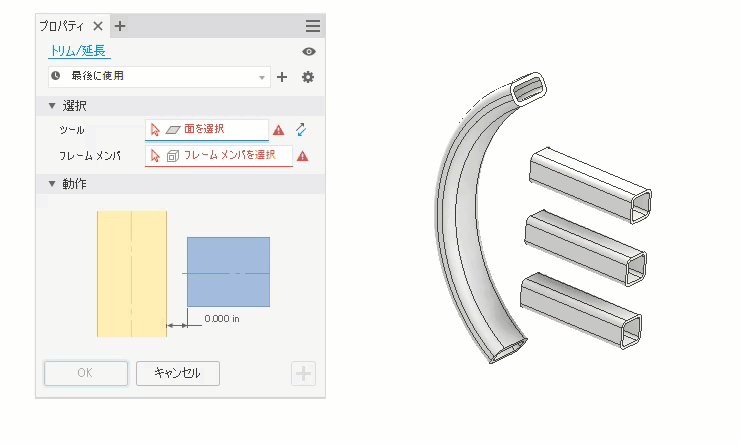
Task: Click the キャンセル button
Action: [178, 373]
